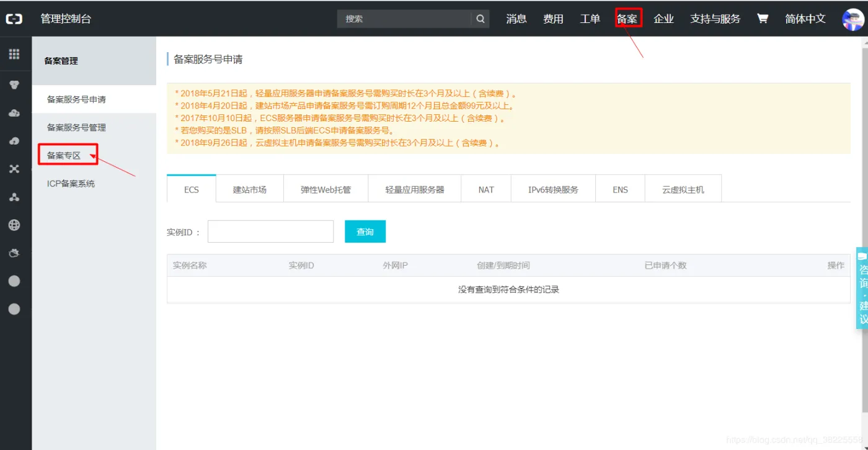Open the 备案 menu
This screenshot has width=868, height=450.
point(627,19)
